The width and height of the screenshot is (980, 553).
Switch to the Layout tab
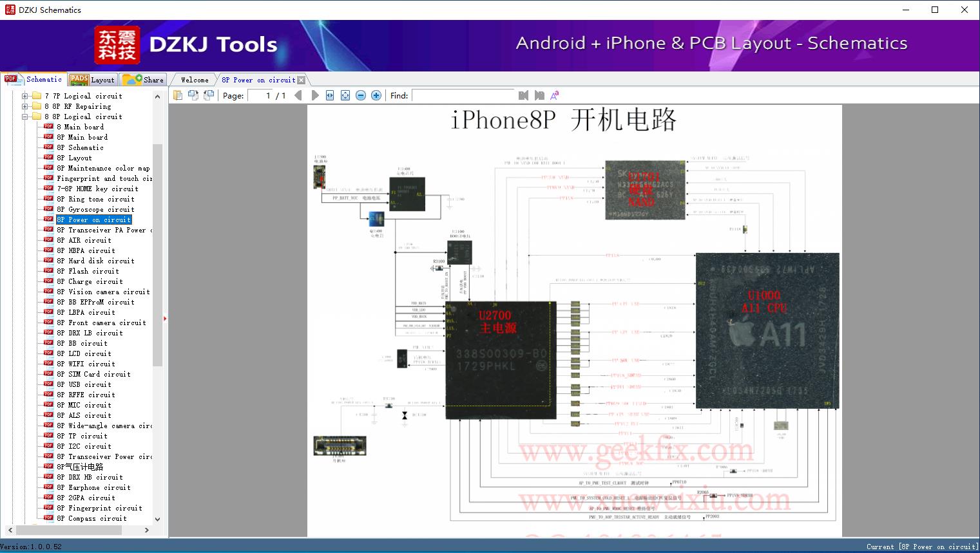(93, 79)
